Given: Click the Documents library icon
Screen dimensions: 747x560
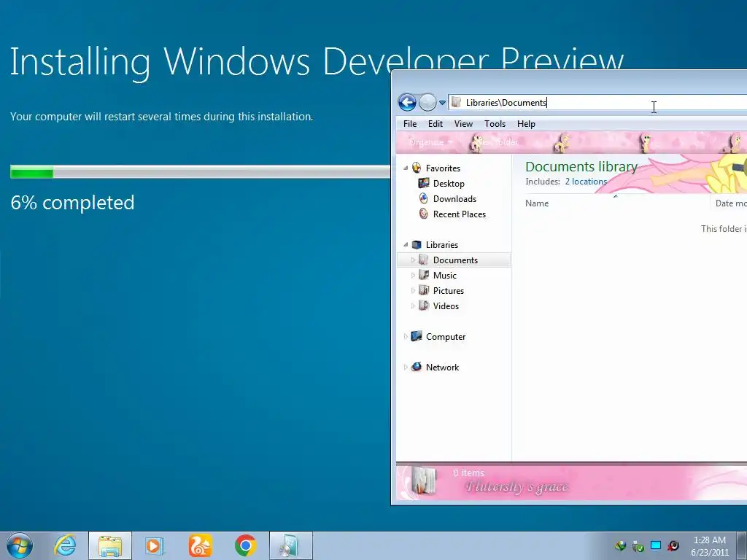Looking at the screenshot, I should click(424, 260).
